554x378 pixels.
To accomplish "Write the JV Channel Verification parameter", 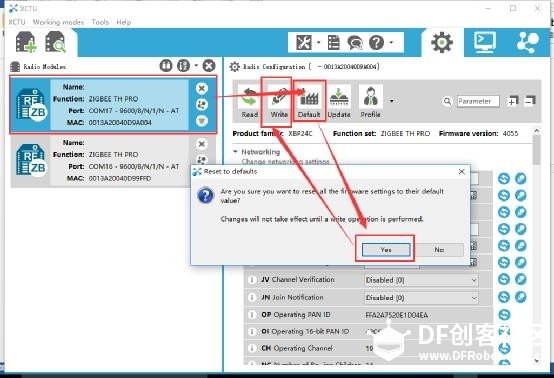I will point(520,279).
